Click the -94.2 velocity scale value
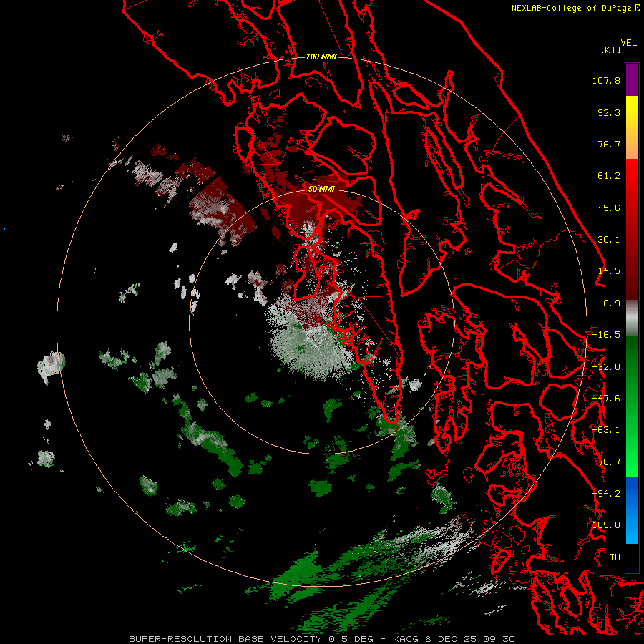This screenshot has width=644, height=644. click(x=606, y=494)
